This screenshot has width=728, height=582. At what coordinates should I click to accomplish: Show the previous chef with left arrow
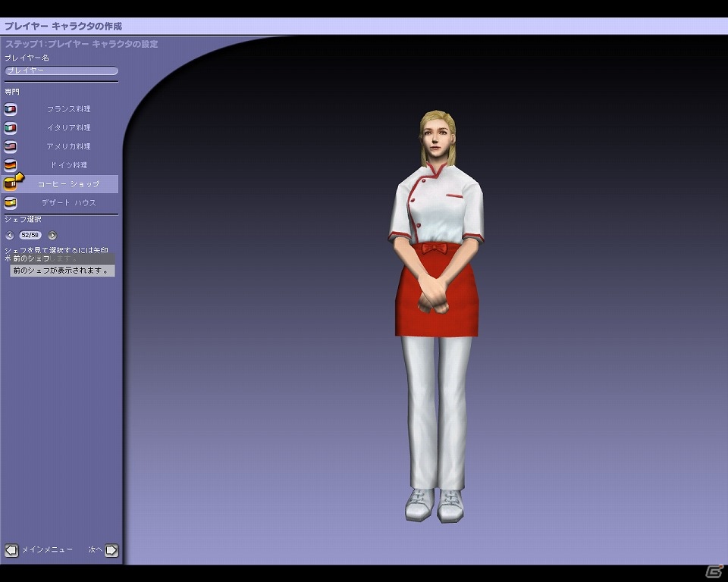point(9,236)
